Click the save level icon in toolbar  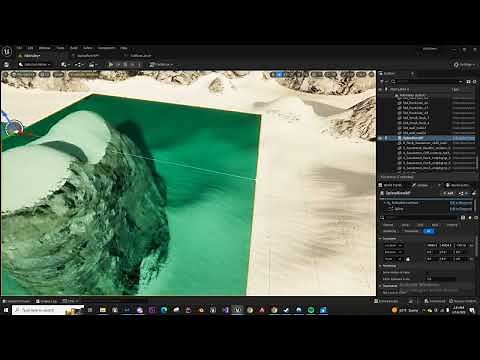coord(6,65)
